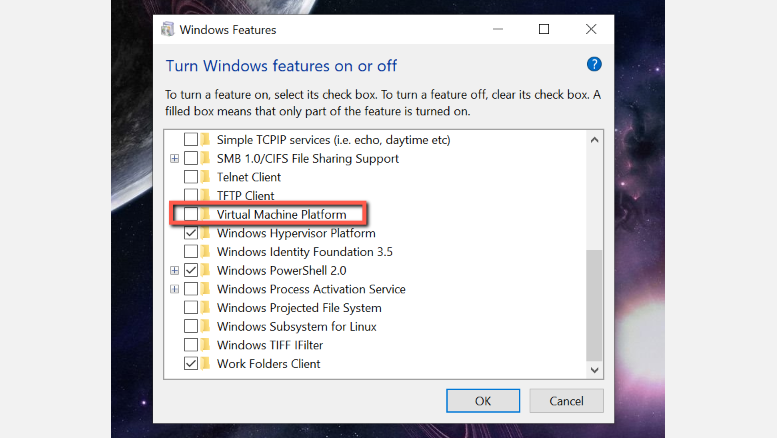
Task: Uncheck Work Folders Client checkbox
Action: click(191, 364)
